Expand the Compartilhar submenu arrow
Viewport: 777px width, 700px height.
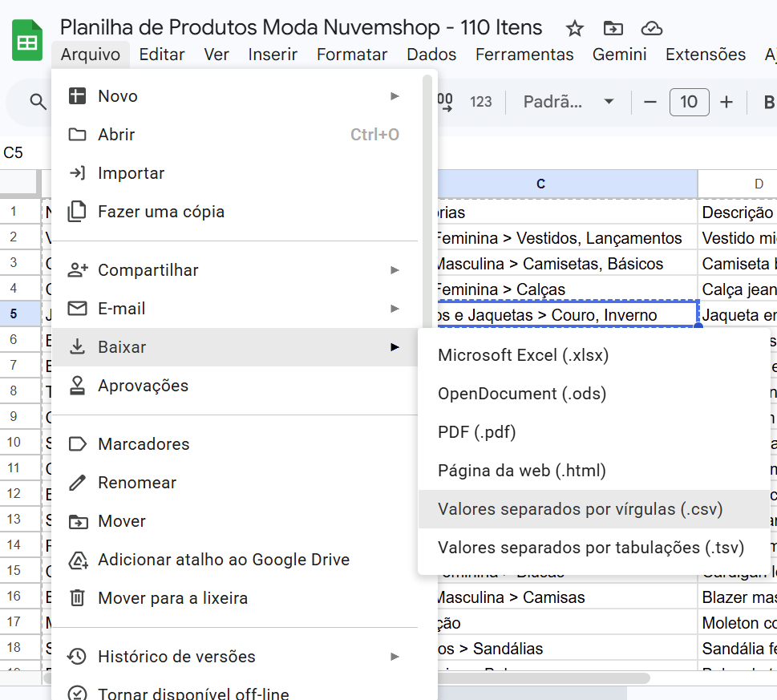pyautogui.click(x=395, y=270)
